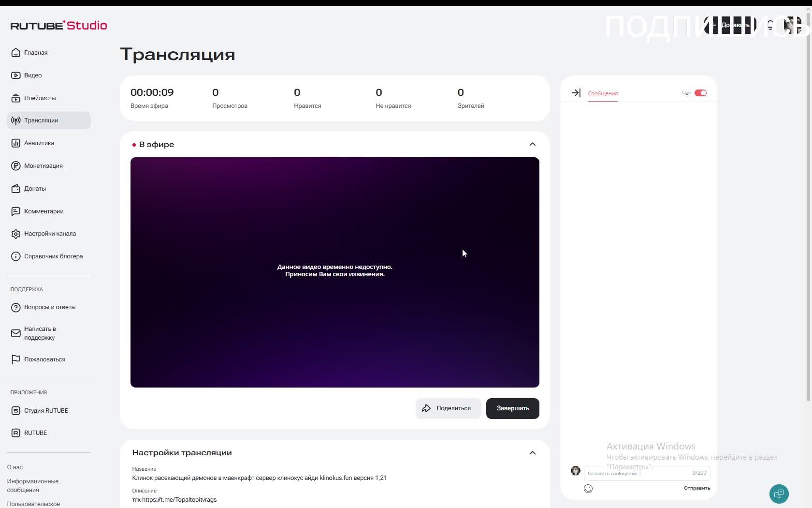The height and width of the screenshot is (508, 812).
Task: Click the RUTUBE Studio logo
Action: 58,25
